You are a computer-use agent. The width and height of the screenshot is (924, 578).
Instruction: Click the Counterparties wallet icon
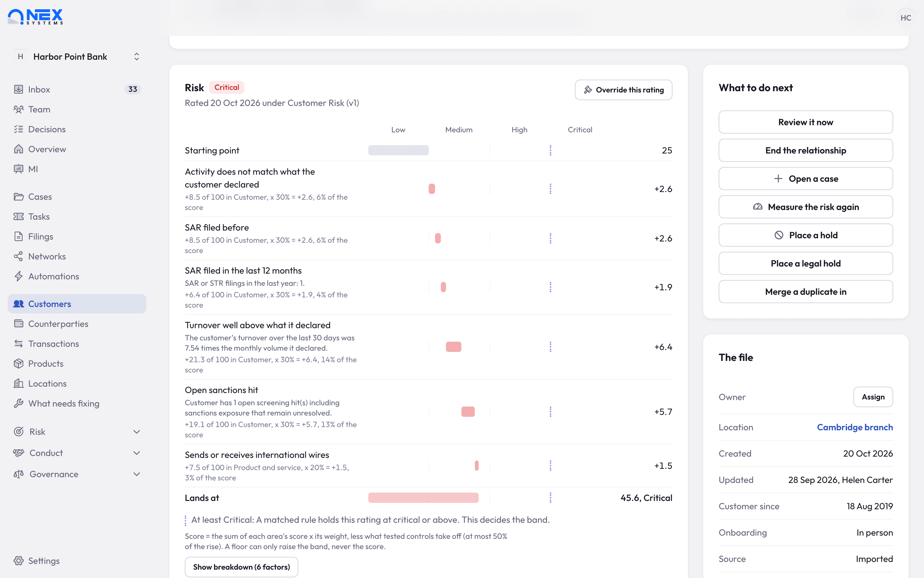(18, 324)
